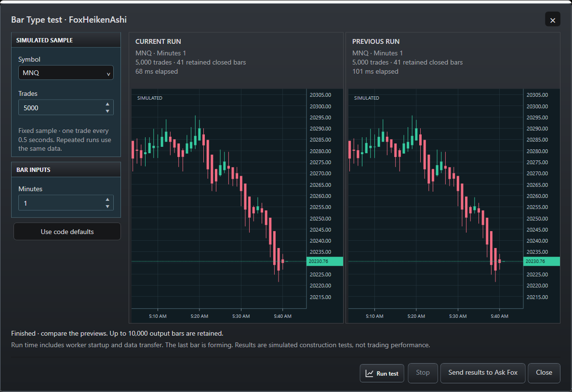The width and height of the screenshot is (572, 392).
Task: Increment Minutes with the up arrow
Action: coord(107,199)
